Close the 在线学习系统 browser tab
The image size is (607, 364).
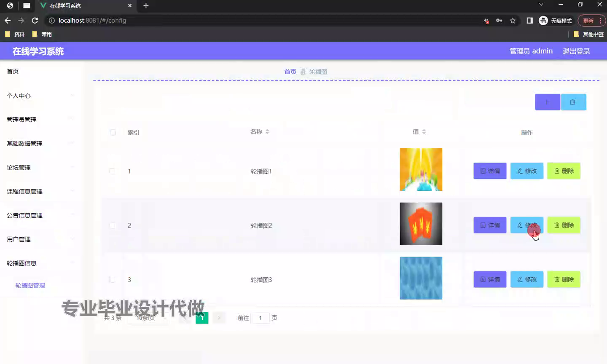click(130, 5)
